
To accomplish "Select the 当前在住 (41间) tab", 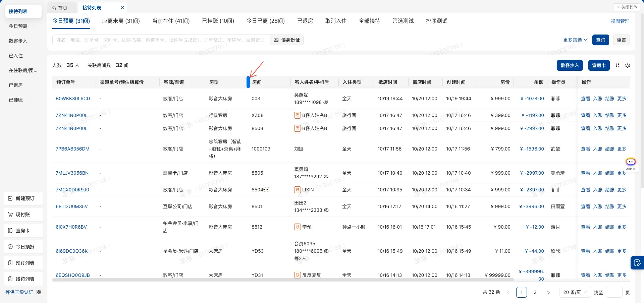I will coord(171,21).
